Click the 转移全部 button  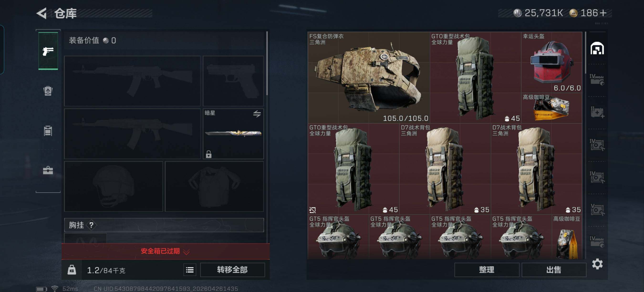coord(232,270)
